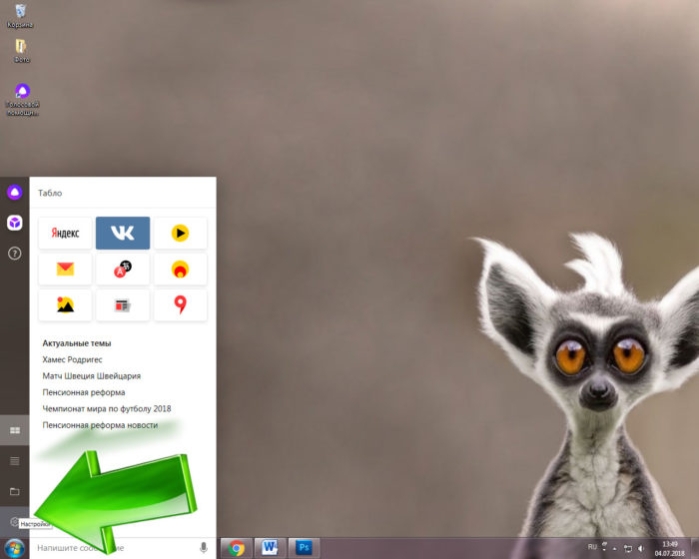
Task: Open the skills cube icon in sidebar
Action: click(x=15, y=222)
